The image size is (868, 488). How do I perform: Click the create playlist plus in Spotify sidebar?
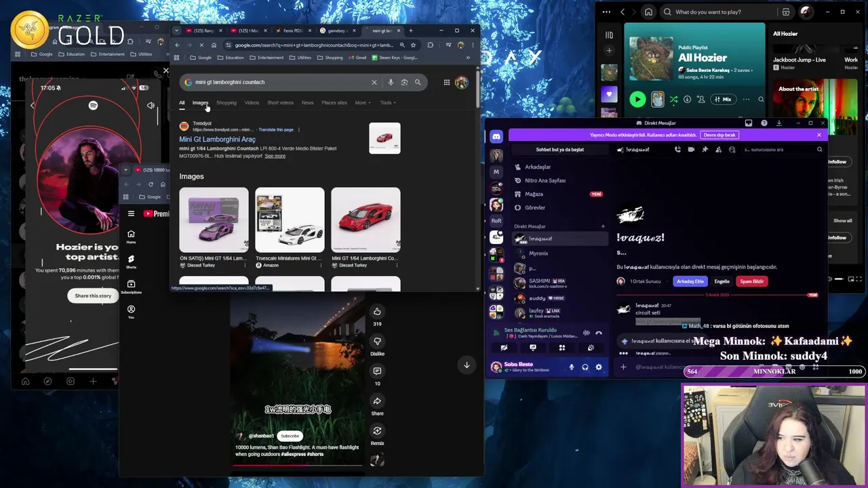609,51
